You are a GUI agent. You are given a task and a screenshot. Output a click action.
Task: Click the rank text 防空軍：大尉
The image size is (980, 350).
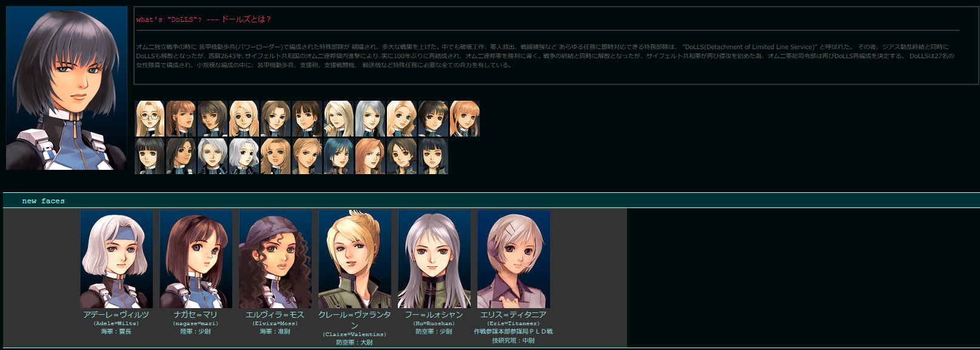point(355,343)
